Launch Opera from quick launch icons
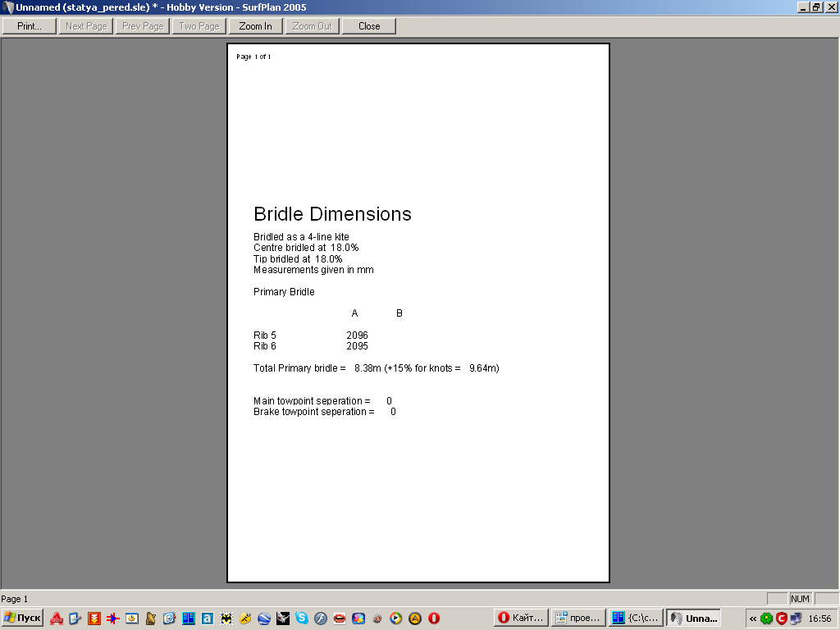 (x=434, y=619)
